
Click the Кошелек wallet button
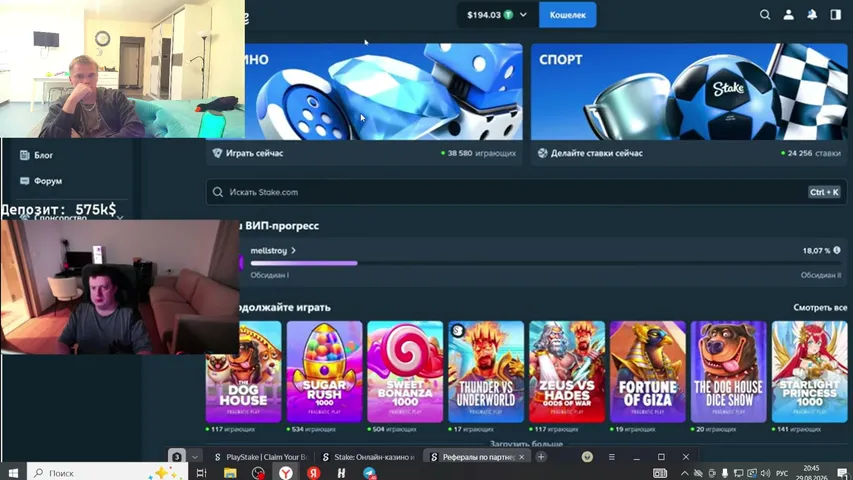tap(567, 15)
